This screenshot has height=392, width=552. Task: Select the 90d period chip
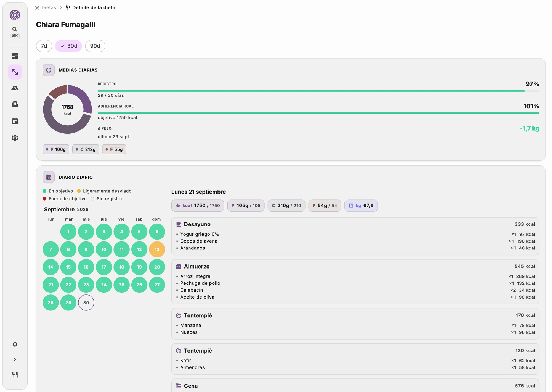point(95,46)
